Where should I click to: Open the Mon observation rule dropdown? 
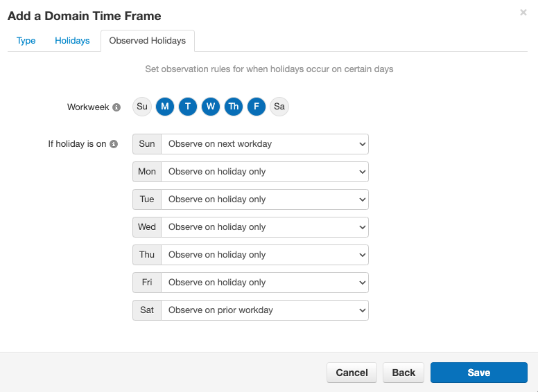pos(265,172)
